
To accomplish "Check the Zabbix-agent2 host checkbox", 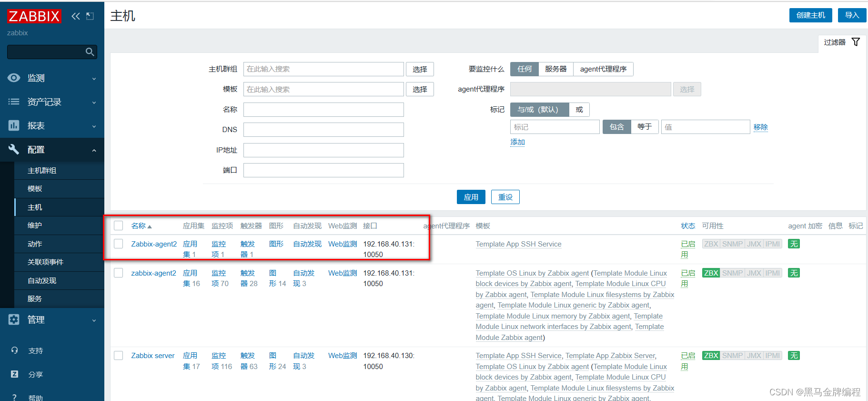I will click(x=119, y=244).
